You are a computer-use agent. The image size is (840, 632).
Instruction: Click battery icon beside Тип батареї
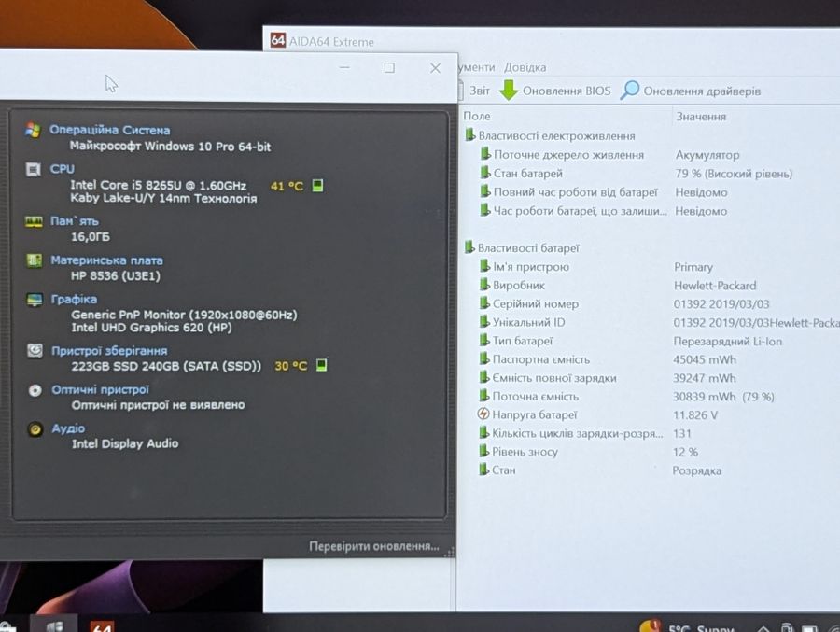coord(484,341)
